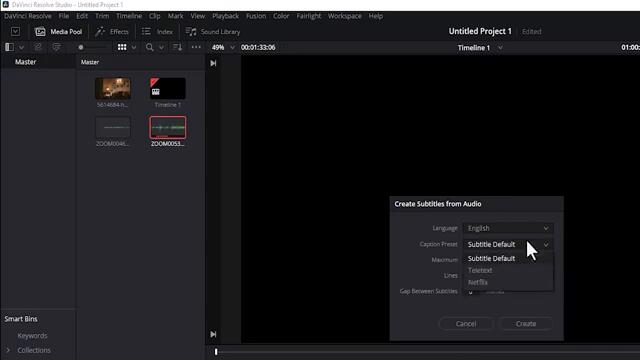Open the Clip menu
640x360 pixels.
tap(154, 16)
